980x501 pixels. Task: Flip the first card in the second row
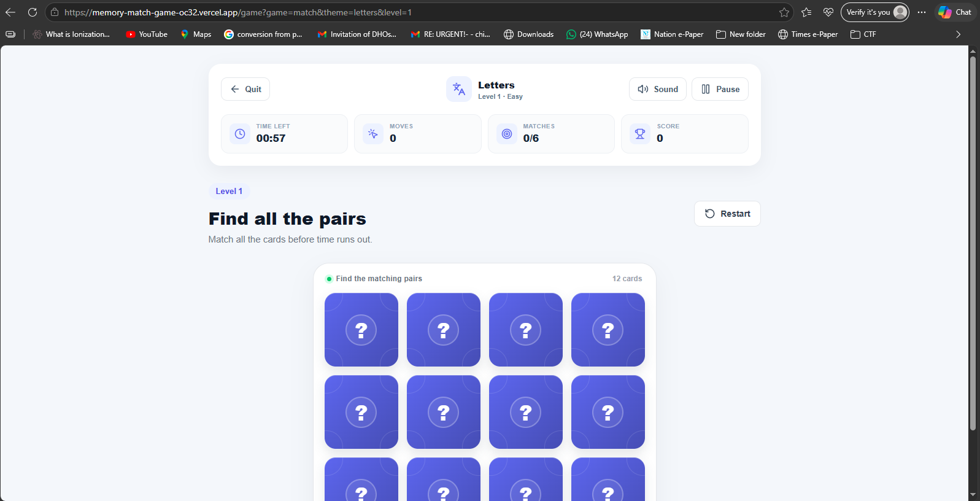(x=361, y=412)
